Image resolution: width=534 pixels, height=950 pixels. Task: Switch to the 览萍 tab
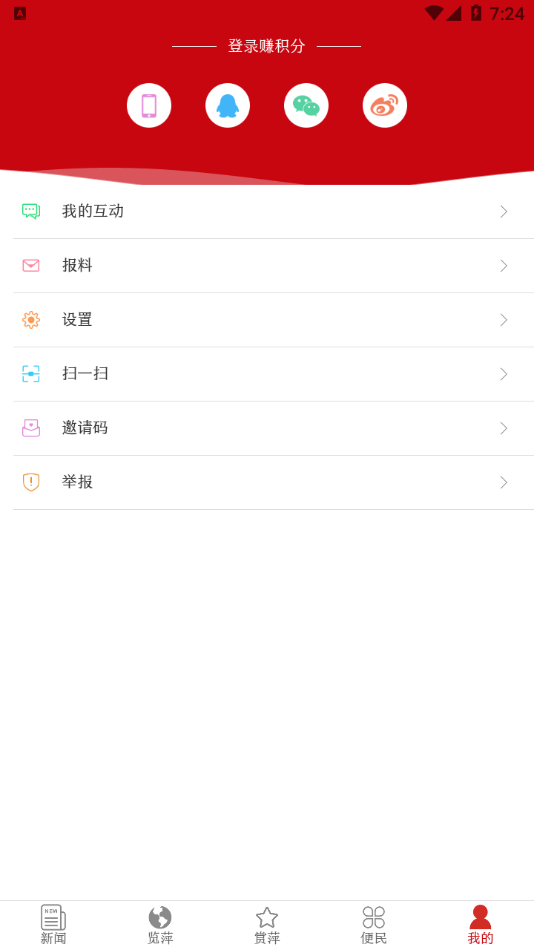pos(160,925)
